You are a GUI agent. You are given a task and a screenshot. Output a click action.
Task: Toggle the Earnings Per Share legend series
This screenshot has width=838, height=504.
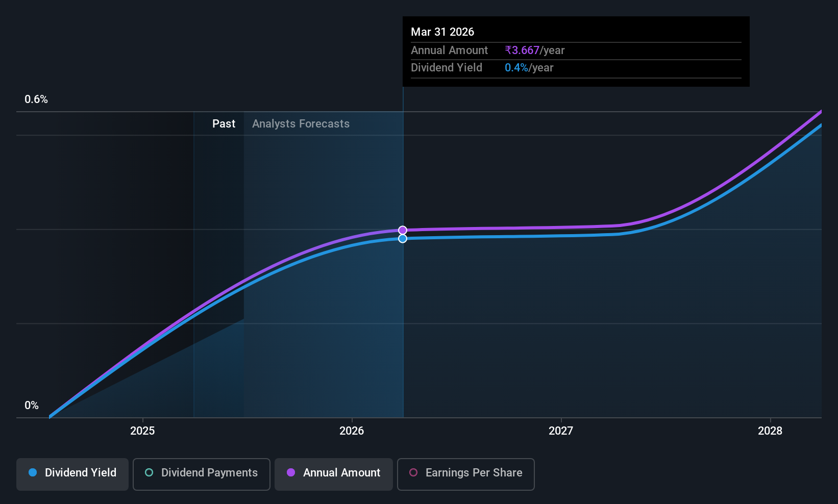pyautogui.click(x=466, y=474)
